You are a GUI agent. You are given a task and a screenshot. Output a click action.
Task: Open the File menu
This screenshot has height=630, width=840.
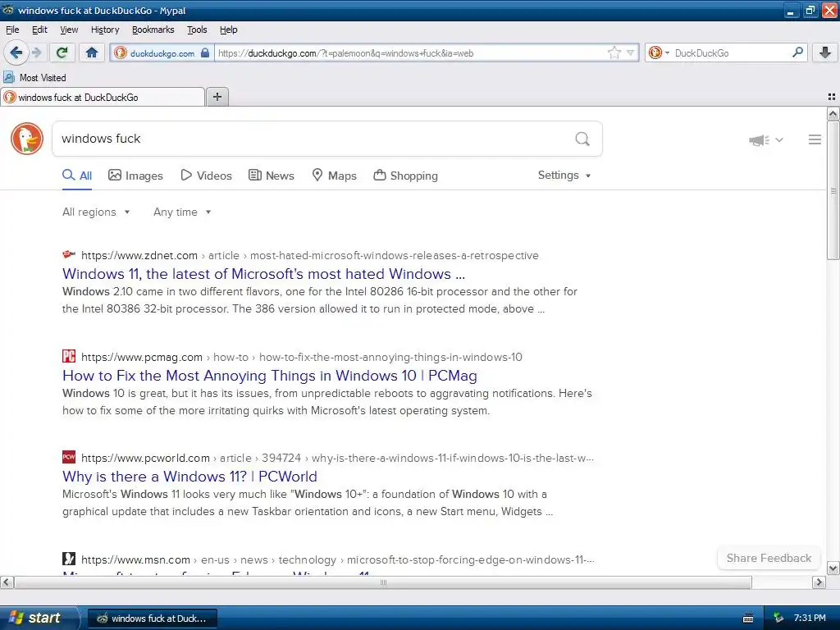[x=12, y=30]
